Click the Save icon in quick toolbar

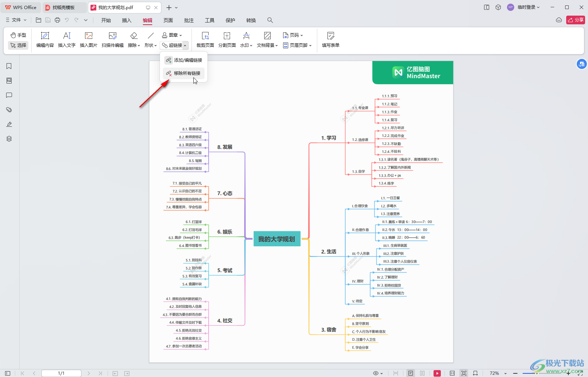coord(48,20)
